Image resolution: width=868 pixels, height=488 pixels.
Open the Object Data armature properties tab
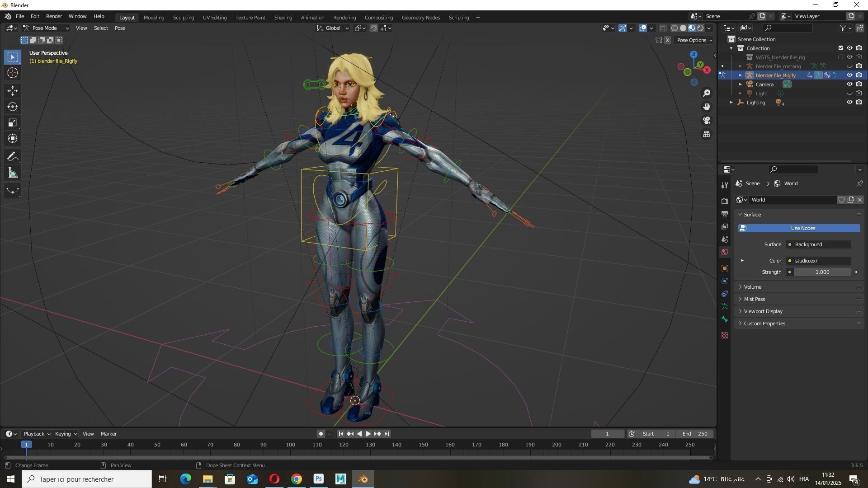click(725, 306)
